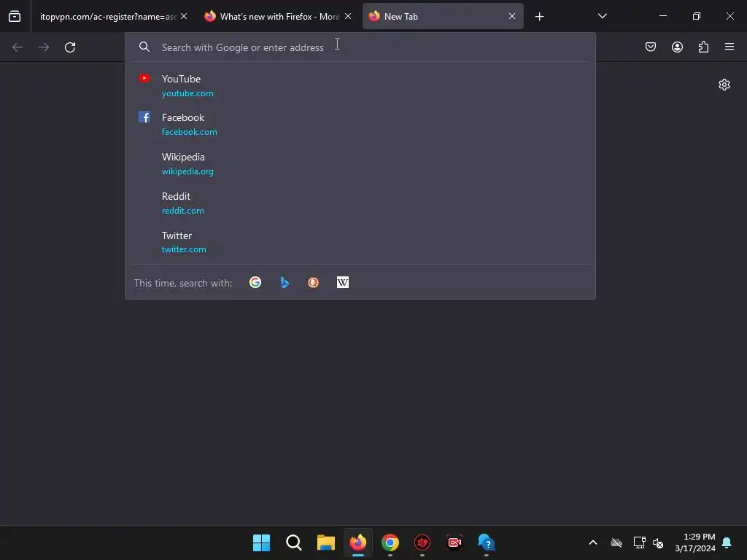
Task: Open the Get Help app in taskbar
Action: pos(487,542)
